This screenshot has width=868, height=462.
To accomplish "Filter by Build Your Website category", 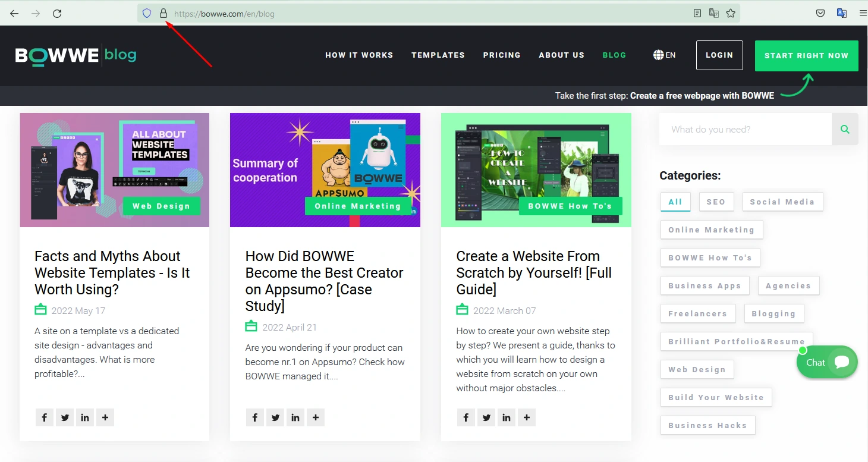I will point(716,397).
